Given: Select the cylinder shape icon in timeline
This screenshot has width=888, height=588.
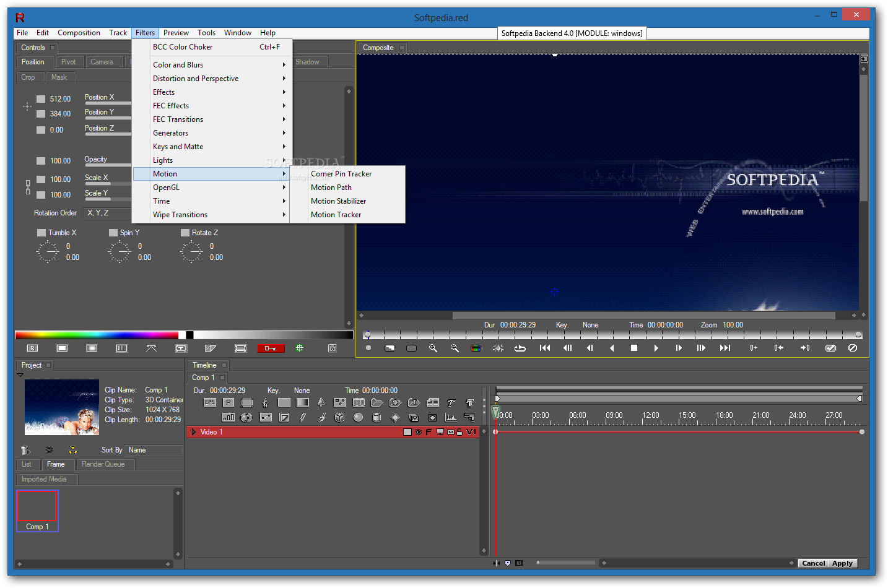Looking at the screenshot, I should pos(377,417).
